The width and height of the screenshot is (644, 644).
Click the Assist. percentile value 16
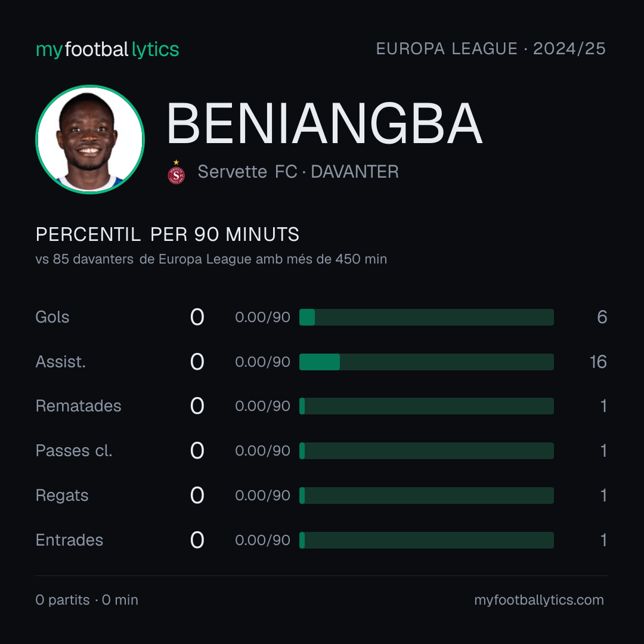[599, 362]
